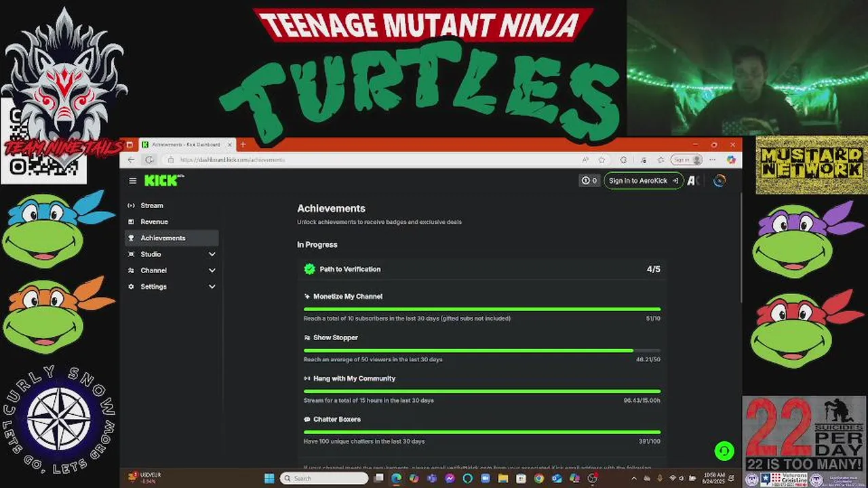
Task: Click the In Progress section label
Action: tap(317, 245)
